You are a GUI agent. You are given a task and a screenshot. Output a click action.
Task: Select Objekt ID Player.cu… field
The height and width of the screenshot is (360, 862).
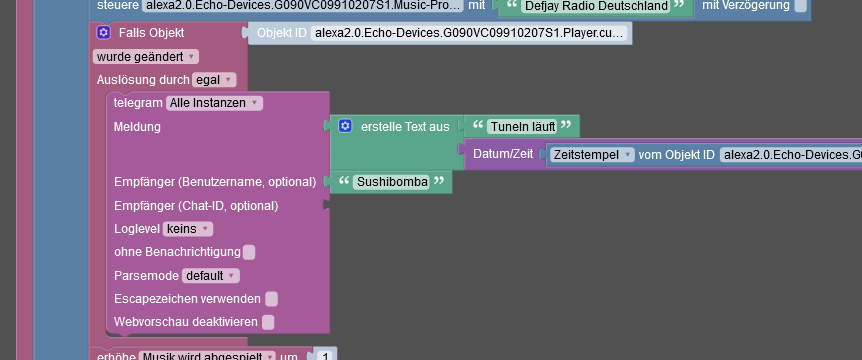pos(469,33)
